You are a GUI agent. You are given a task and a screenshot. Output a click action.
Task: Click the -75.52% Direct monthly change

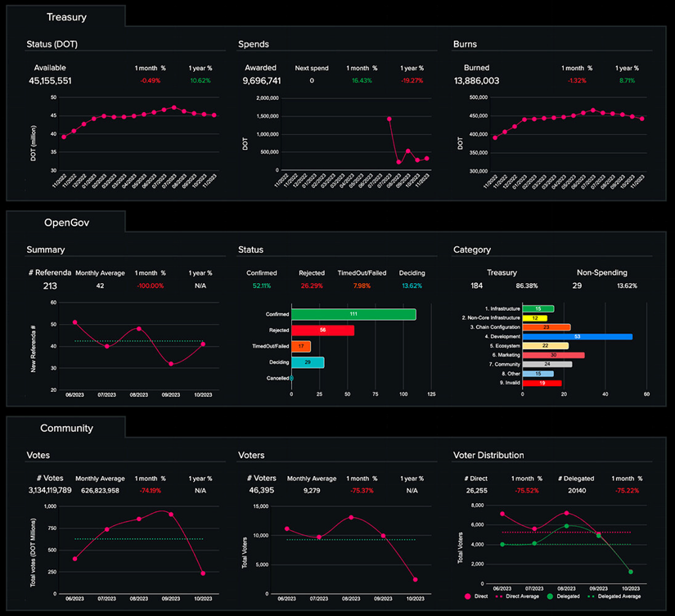[x=526, y=491]
